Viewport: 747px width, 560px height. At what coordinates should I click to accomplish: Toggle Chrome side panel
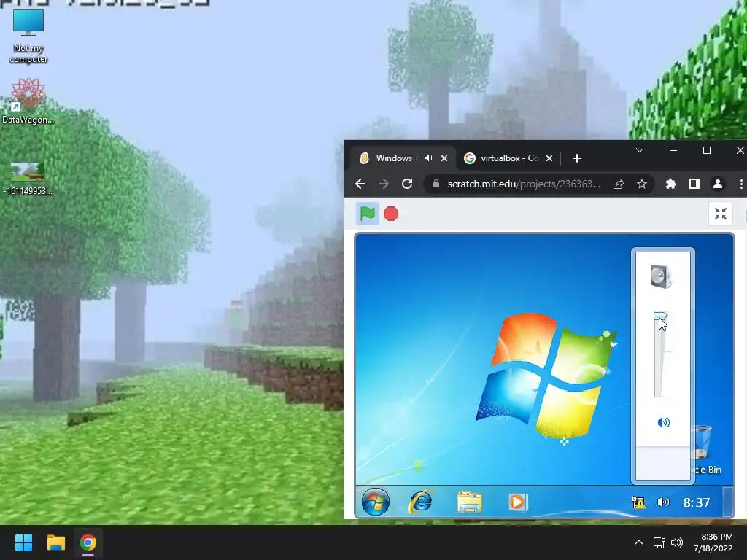[694, 184]
